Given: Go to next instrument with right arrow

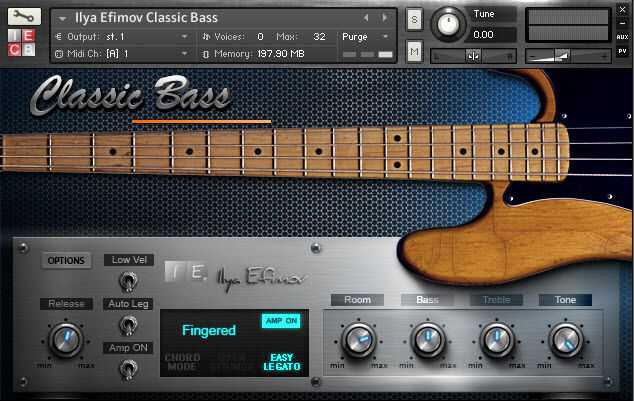Looking at the screenshot, I should [x=385, y=18].
